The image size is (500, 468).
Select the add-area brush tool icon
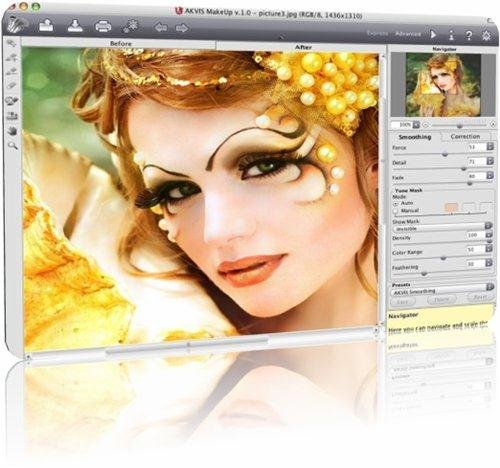point(12,57)
